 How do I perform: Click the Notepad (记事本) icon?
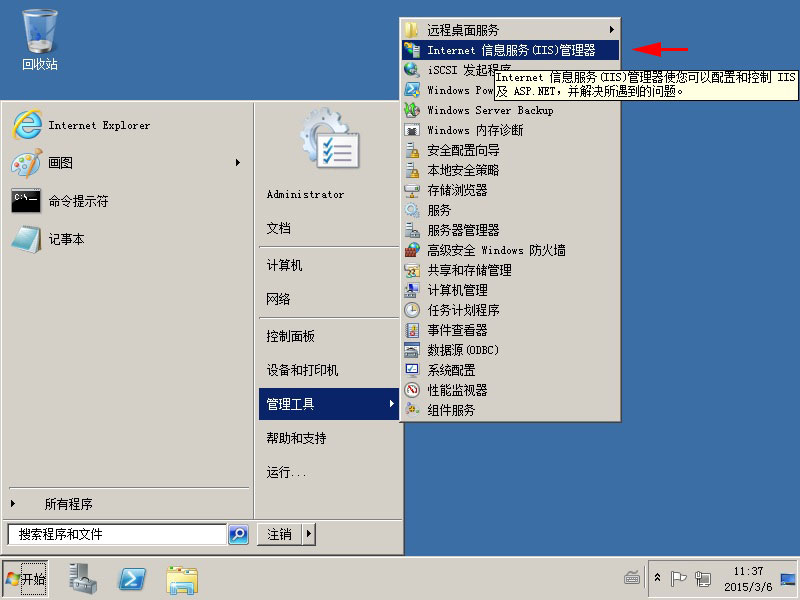click(27, 239)
